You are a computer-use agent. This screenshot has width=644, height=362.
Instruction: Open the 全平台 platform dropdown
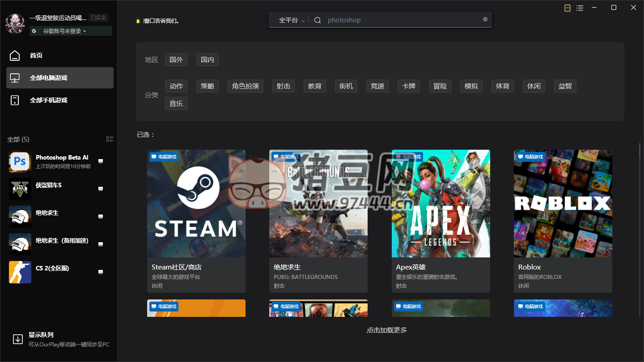pyautogui.click(x=292, y=20)
